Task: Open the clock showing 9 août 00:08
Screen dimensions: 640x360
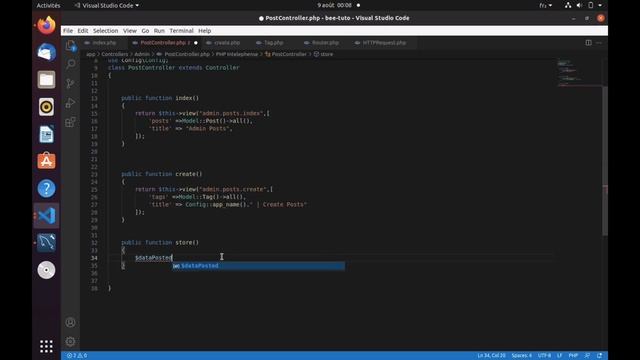Action: pyautogui.click(x=334, y=5)
